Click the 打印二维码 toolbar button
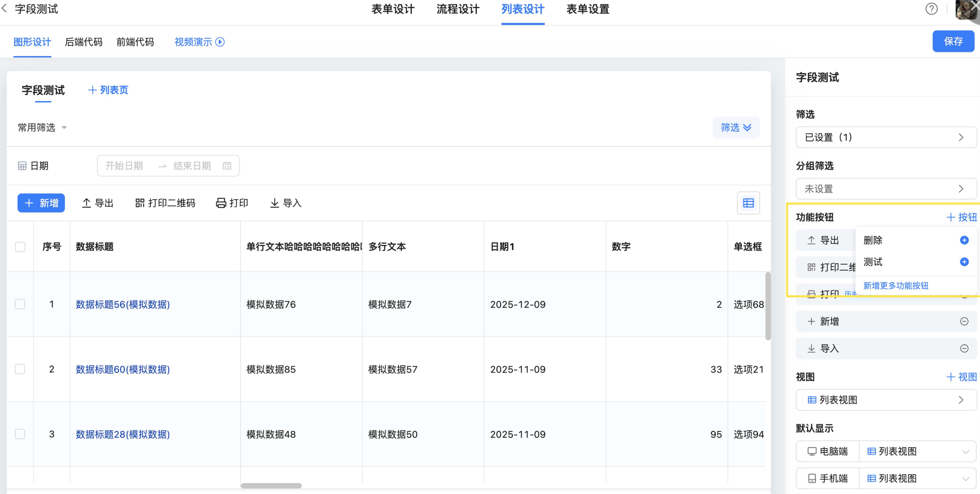This screenshot has height=494, width=980. pos(165,203)
